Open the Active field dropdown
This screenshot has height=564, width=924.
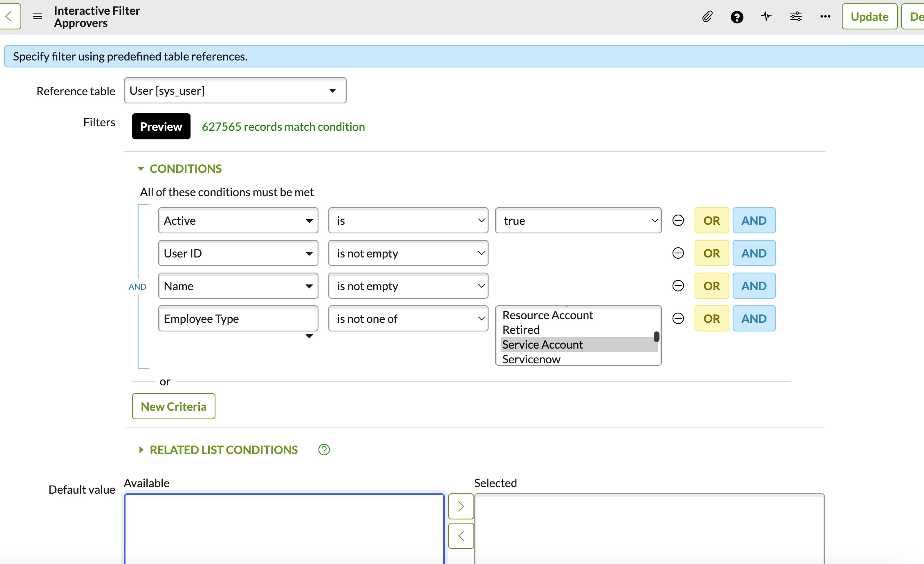coord(238,221)
